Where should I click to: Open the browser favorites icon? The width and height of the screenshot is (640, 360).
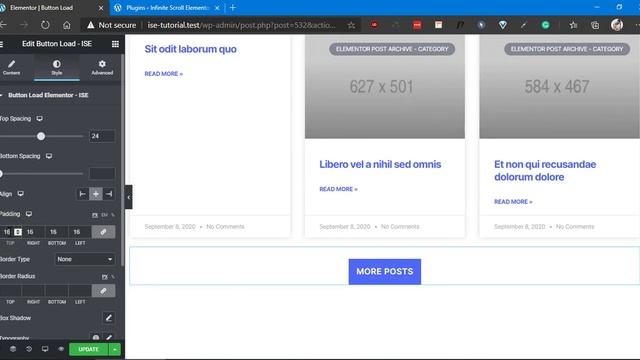coord(573,25)
